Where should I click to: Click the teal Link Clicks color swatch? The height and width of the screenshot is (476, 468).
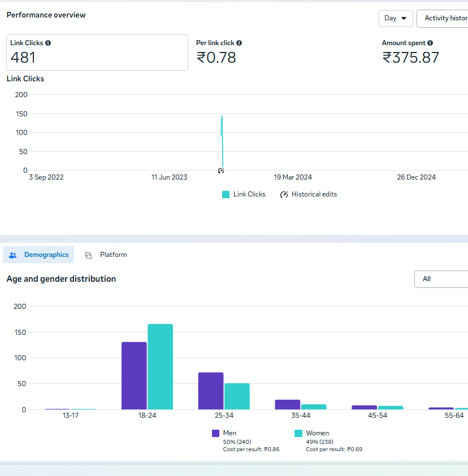pos(226,194)
